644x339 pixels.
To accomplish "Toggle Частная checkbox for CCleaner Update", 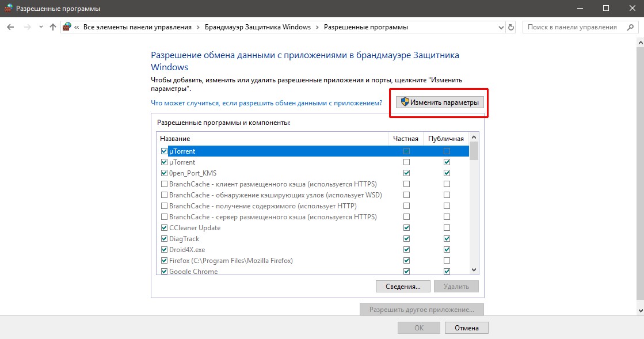I will click(x=407, y=228).
